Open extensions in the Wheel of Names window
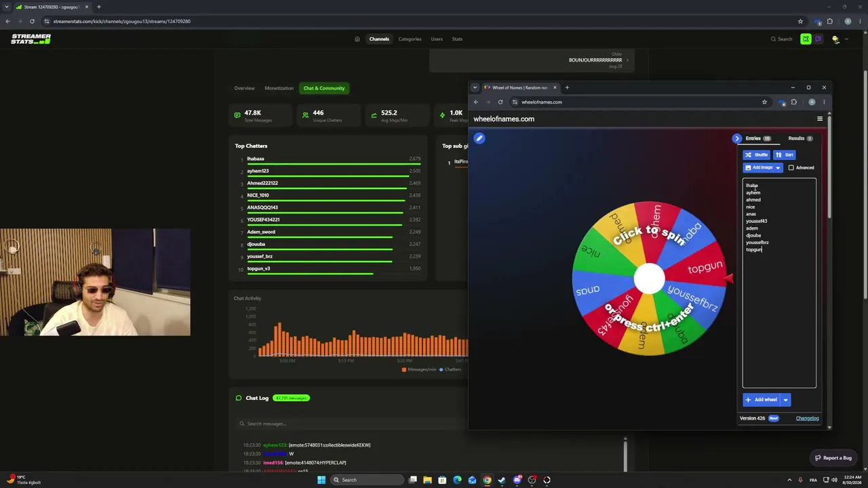This screenshot has height=488, width=868. (794, 102)
